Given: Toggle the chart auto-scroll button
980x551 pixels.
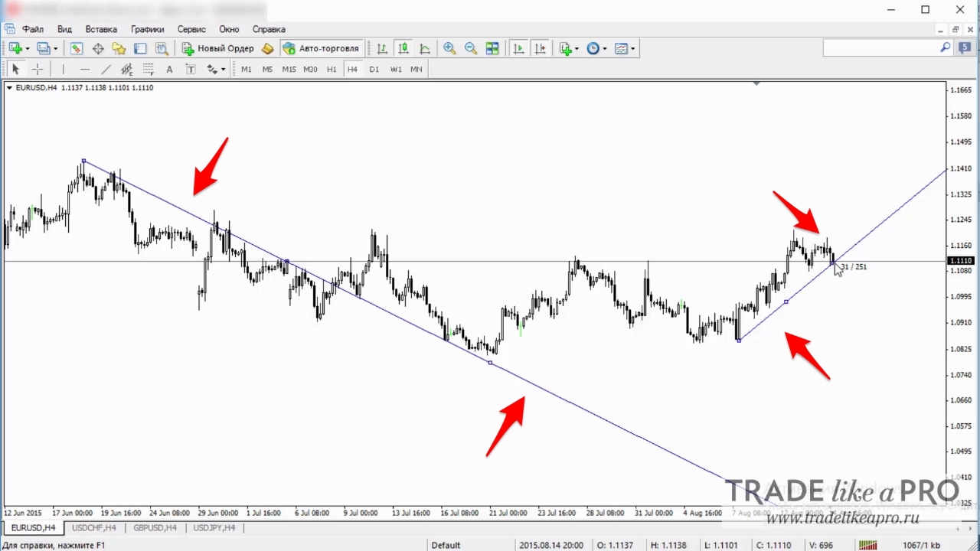Looking at the screenshot, I should (x=518, y=48).
